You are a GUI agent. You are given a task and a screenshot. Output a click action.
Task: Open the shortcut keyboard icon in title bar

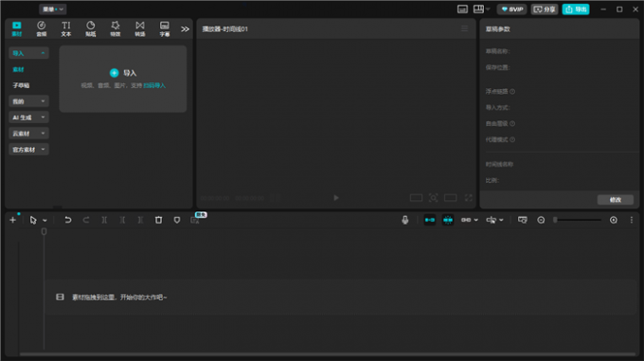(462, 9)
